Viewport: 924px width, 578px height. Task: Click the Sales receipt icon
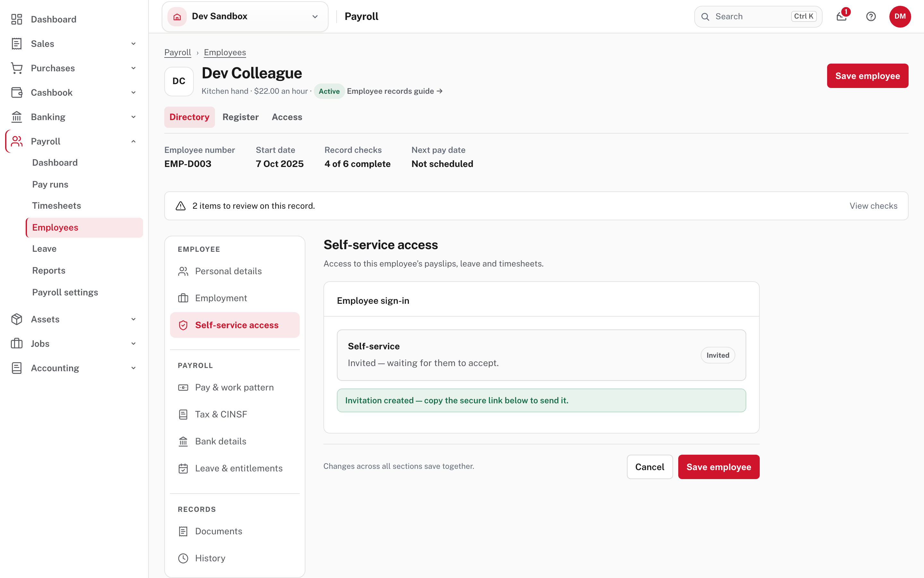[x=16, y=44]
